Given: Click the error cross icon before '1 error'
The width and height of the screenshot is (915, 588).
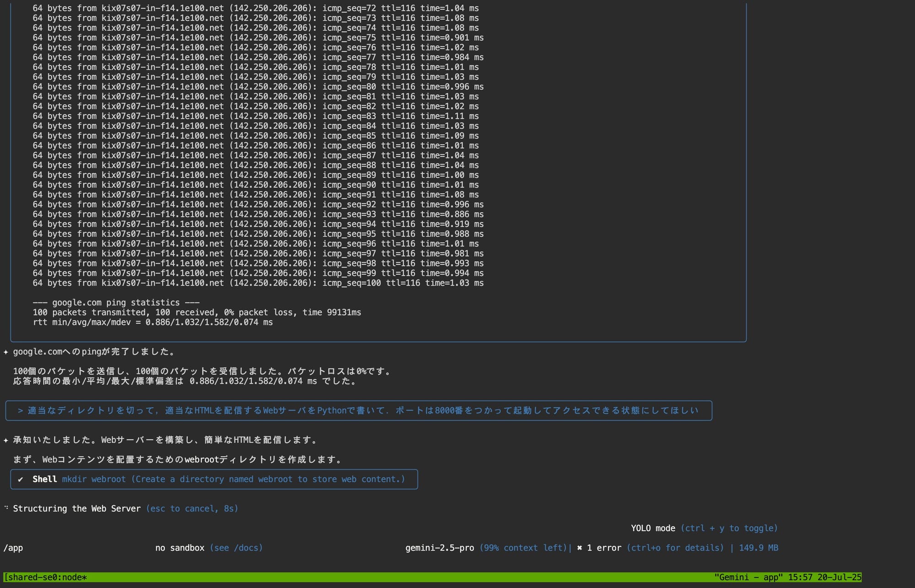Looking at the screenshot, I should coord(579,548).
